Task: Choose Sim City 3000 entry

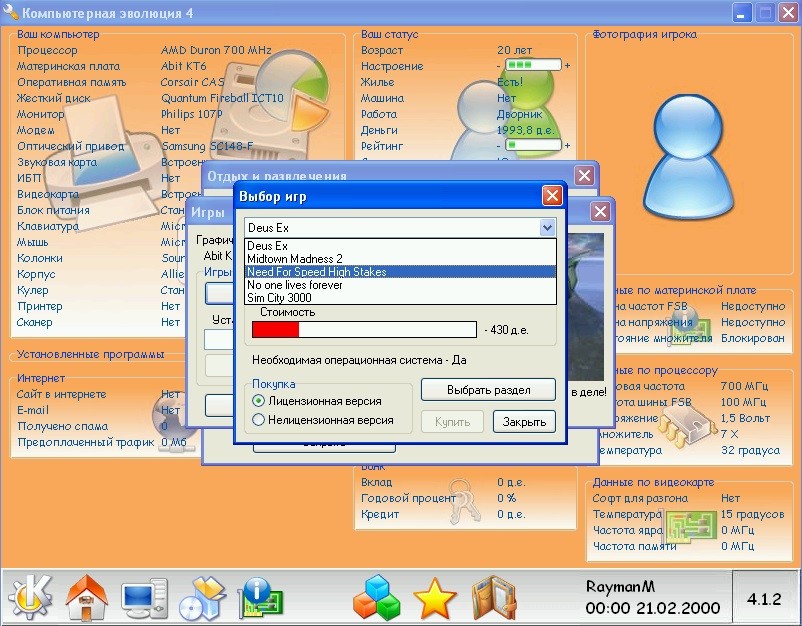Action: (400, 298)
